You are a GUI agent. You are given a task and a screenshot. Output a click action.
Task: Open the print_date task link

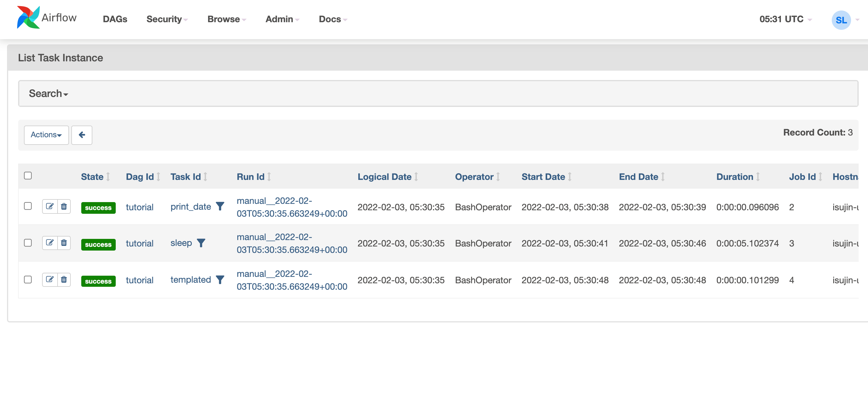point(191,207)
